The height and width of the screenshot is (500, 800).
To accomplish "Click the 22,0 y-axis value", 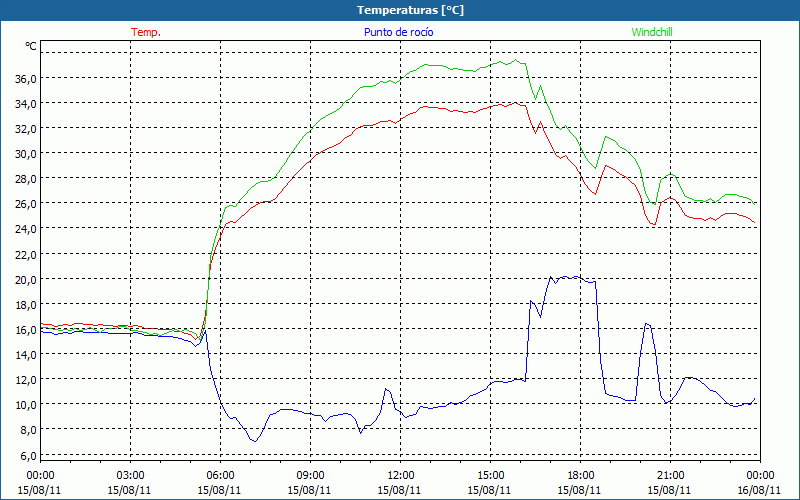I will (26, 254).
